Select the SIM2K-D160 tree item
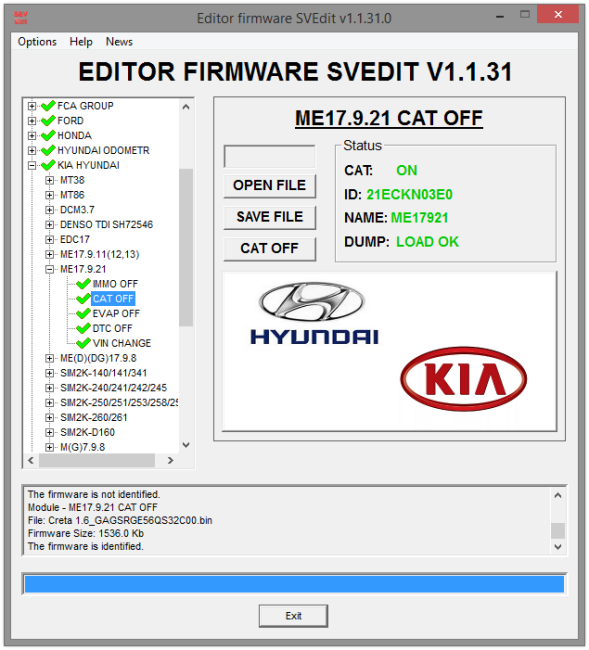The width and height of the screenshot is (589, 650). [x=87, y=432]
